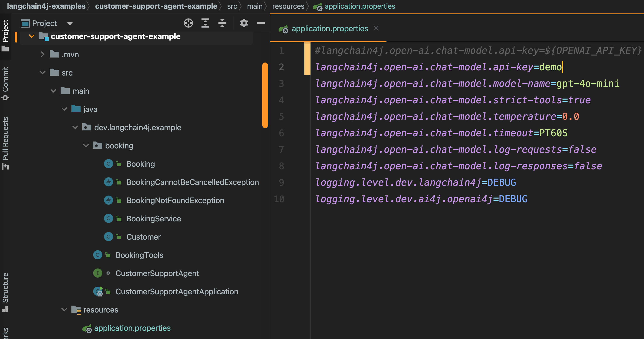This screenshot has width=644, height=339.
Task: Click the CustomerSupportAgent interface icon
Action: click(x=97, y=273)
